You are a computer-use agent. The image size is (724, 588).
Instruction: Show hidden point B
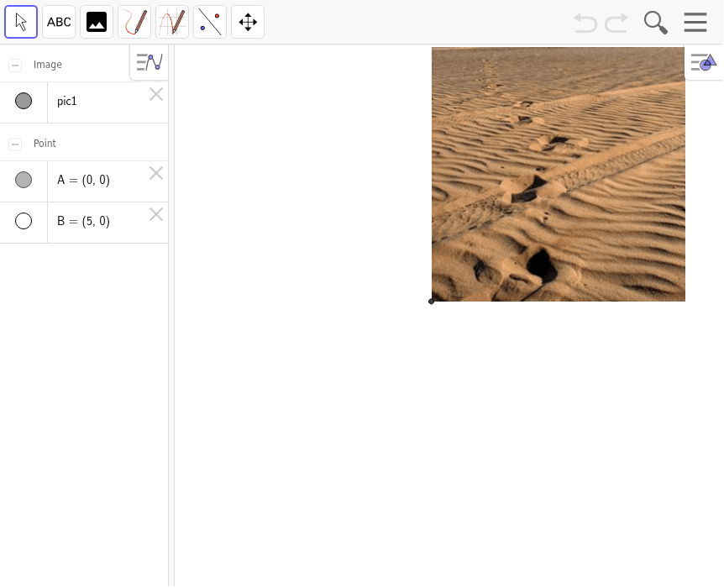click(x=24, y=221)
